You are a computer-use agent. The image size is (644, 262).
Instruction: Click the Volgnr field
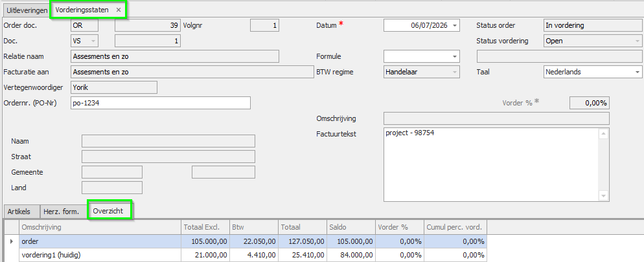click(264, 25)
